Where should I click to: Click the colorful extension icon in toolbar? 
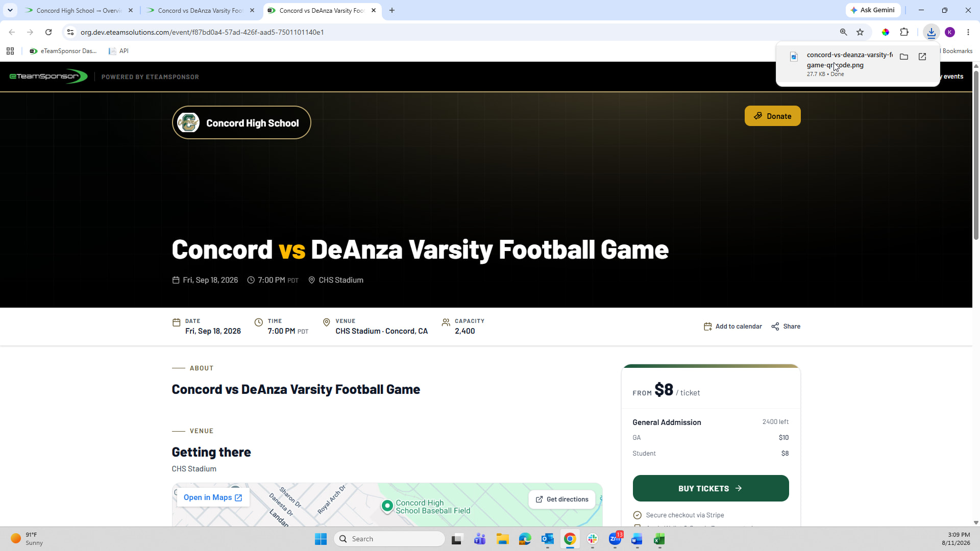[886, 32]
